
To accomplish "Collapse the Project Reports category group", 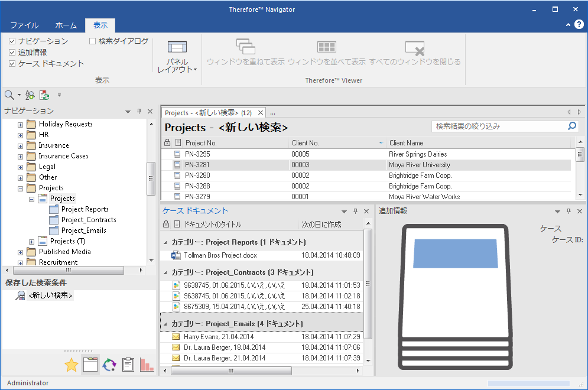I will [x=165, y=243].
